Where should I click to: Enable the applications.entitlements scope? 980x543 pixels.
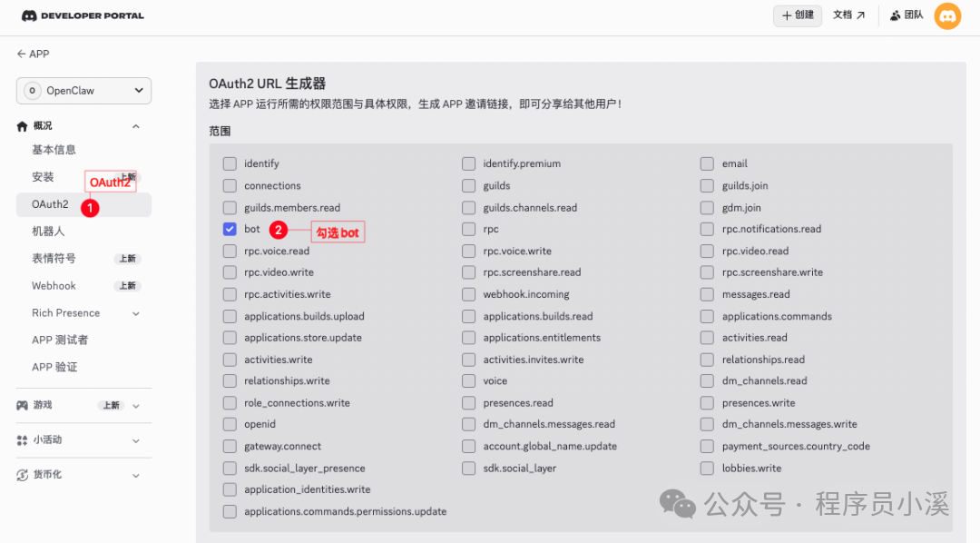click(x=469, y=338)
